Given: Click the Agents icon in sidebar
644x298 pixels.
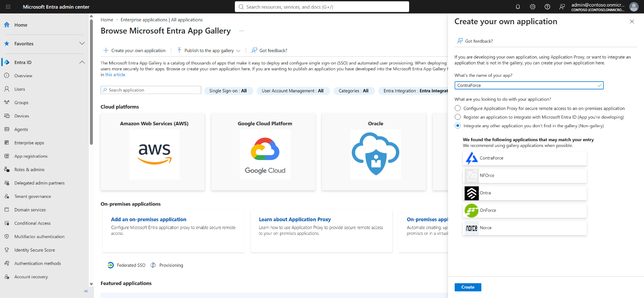Looking at the screenshot, I should coord(7,129).
